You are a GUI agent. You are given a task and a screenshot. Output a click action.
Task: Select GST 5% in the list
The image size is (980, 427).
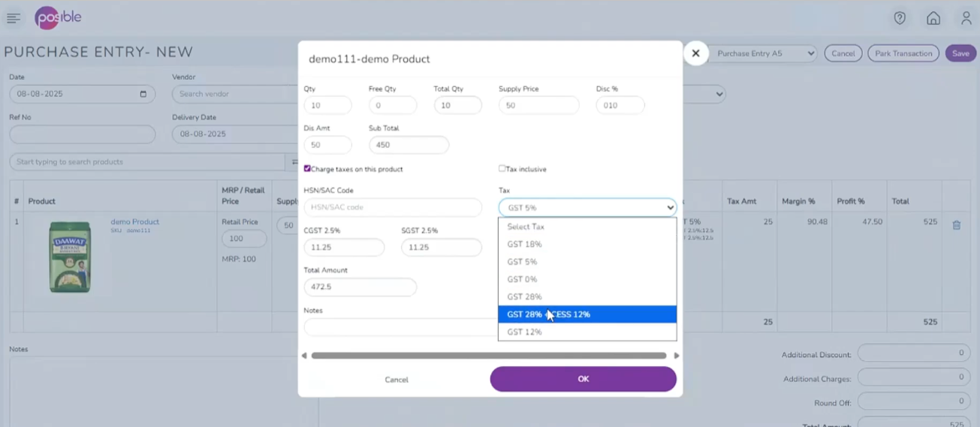[587, 262]
